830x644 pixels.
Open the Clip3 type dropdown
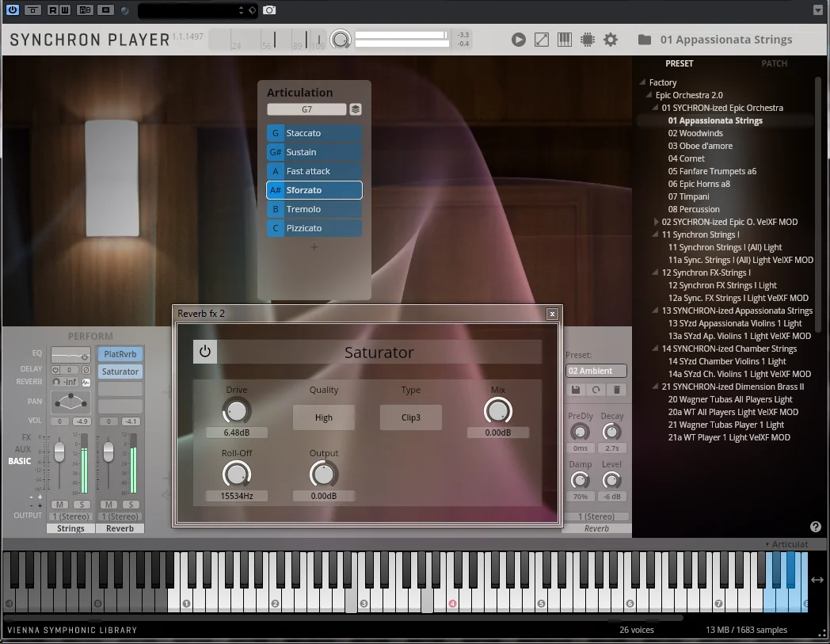click(x=411, y=417)
